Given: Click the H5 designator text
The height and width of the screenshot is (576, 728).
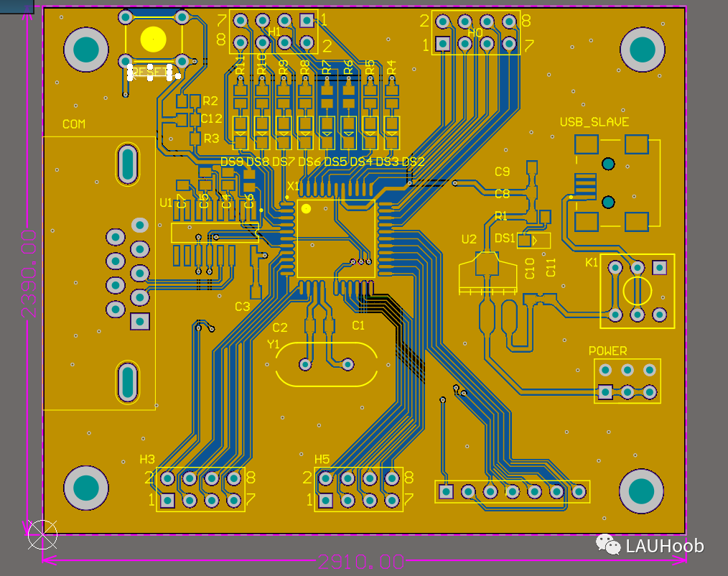Looking at the screenshot, I should pos(322,460).
